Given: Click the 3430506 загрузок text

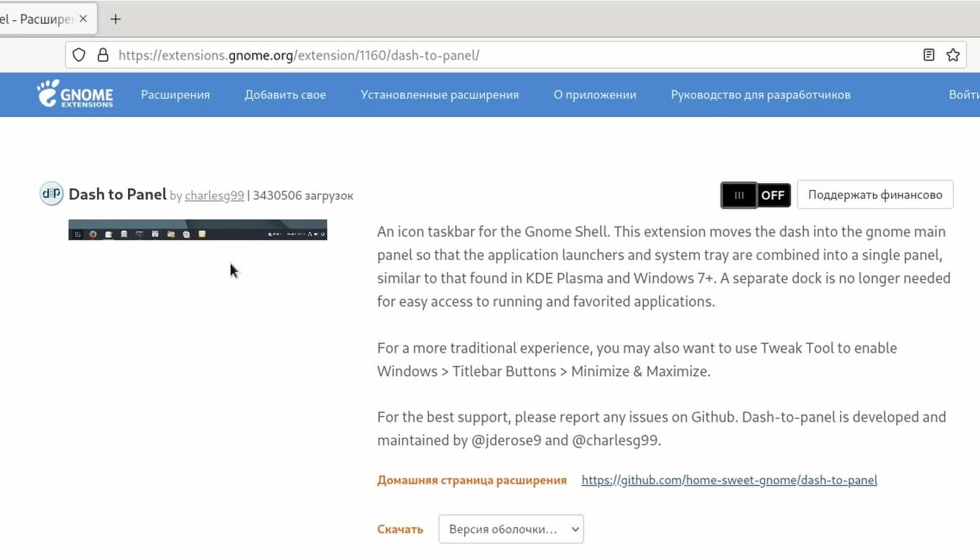Looking at the screenshot, I should tap(302, 195).
